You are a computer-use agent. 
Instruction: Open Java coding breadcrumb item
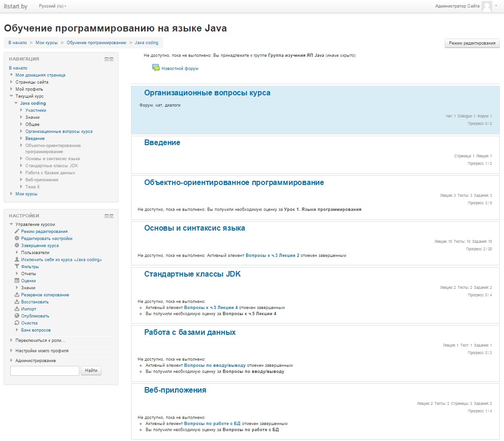(147, 43)
